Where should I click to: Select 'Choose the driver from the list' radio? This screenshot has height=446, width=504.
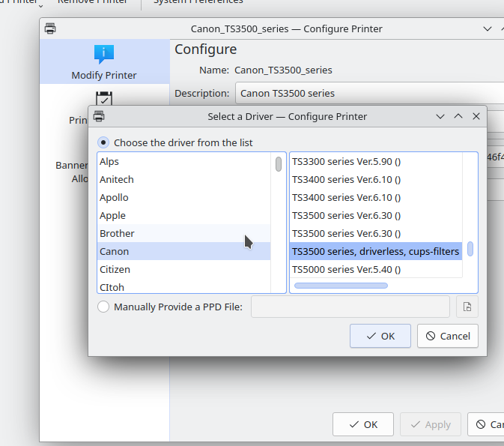pyautogui.click(x=104, y=142)
